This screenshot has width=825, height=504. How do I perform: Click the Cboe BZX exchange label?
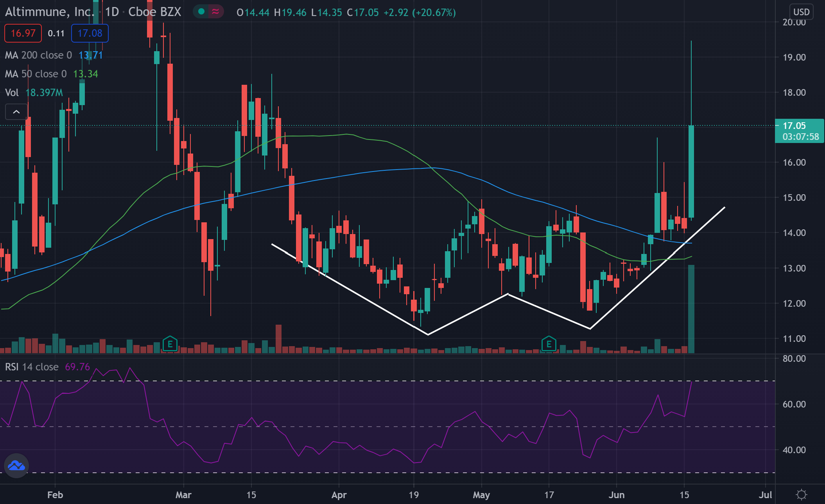[x=155, y=12]
